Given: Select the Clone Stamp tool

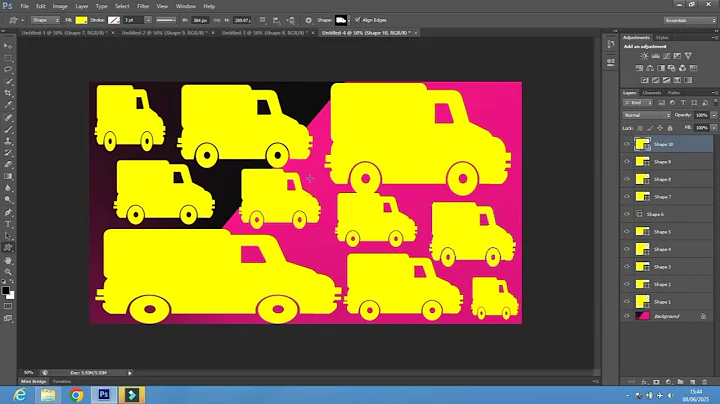Looking at the screenshot, I should 8,141.
